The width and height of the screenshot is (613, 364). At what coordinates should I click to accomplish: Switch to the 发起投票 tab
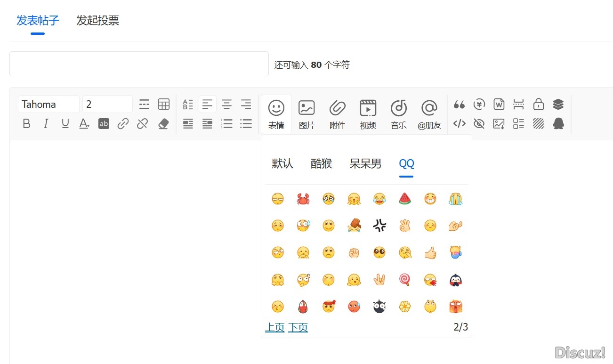pos(97,21)
